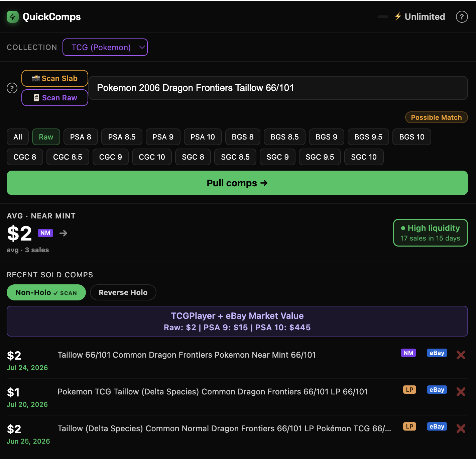Select the Non-Holo tab

(x=46, y=292)
